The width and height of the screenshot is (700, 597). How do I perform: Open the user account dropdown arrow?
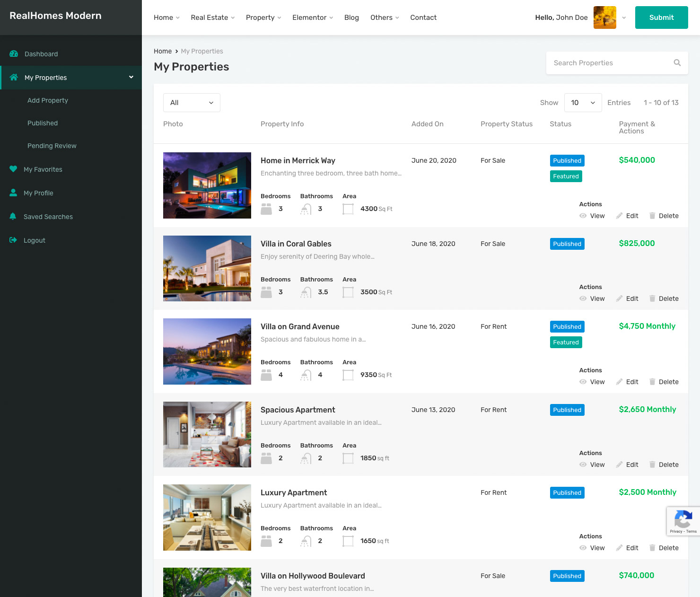(624, 18)
